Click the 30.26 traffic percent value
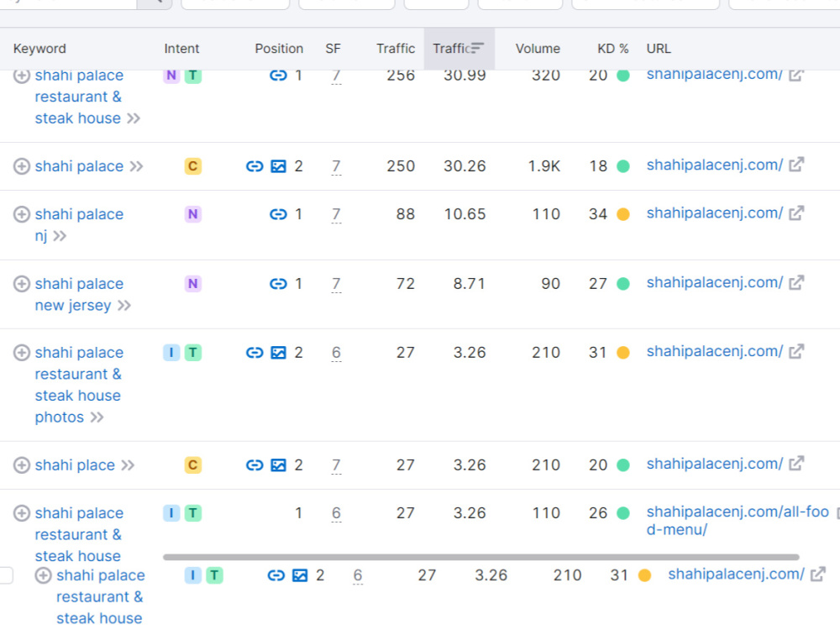 pos(465,166)
